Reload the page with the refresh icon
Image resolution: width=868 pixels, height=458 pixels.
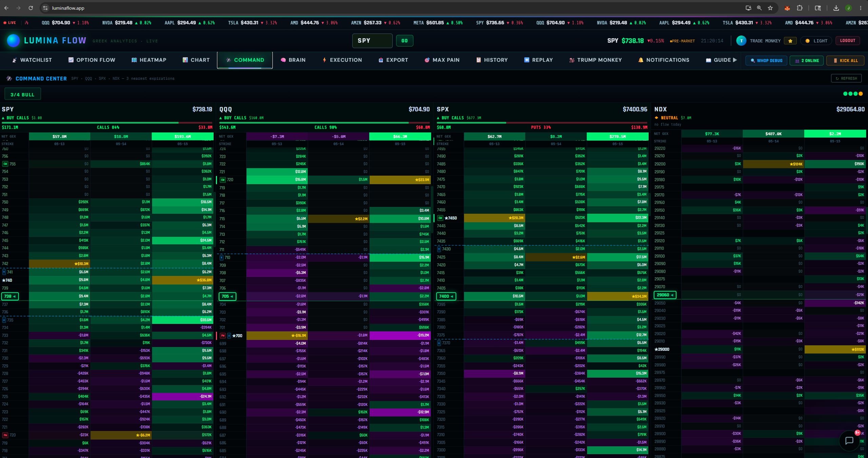[x=31, y=8]
